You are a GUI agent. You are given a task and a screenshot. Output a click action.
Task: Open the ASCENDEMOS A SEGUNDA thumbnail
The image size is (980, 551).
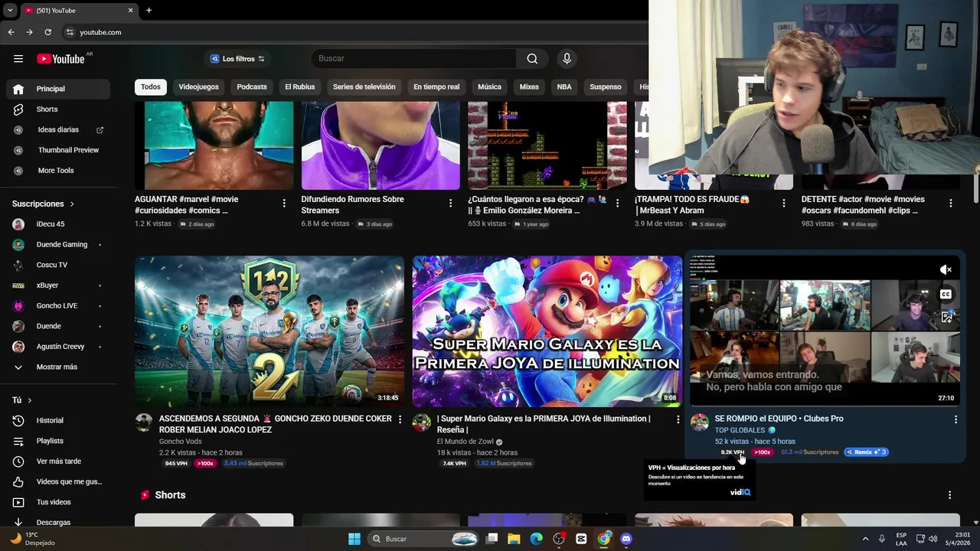(269, 331)
